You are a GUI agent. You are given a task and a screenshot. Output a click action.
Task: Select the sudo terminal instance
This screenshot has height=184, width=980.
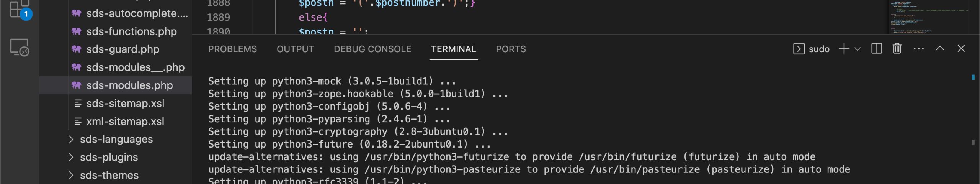click(x=811, y=49)
